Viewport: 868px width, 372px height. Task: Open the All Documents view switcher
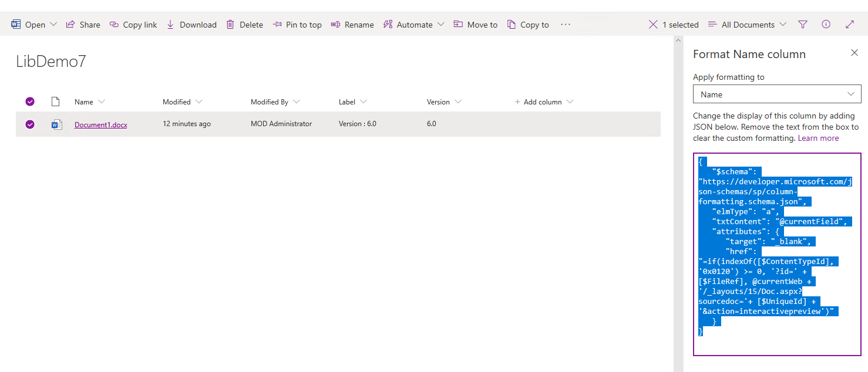[x=747, y=25]
